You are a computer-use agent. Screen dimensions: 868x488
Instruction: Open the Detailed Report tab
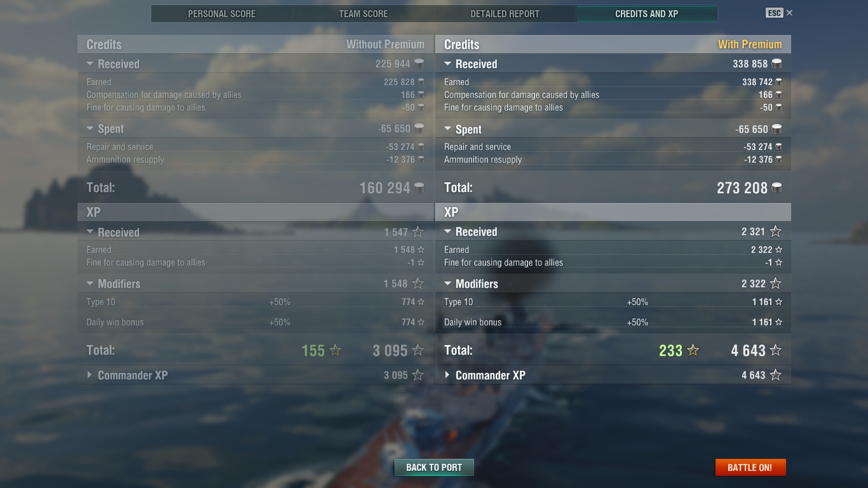pyautogui.click(x=505, y=13)
